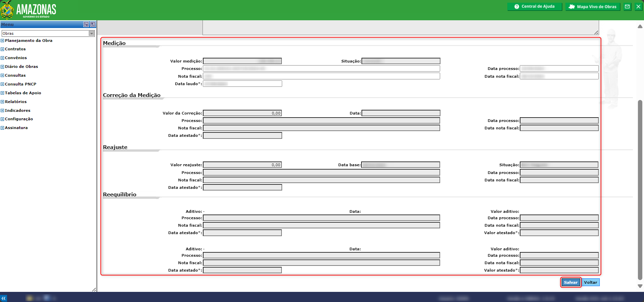Click the X exit icon in the header
Image resolution: width=644 pixels, height=302 pixels.
click(638, 6)
